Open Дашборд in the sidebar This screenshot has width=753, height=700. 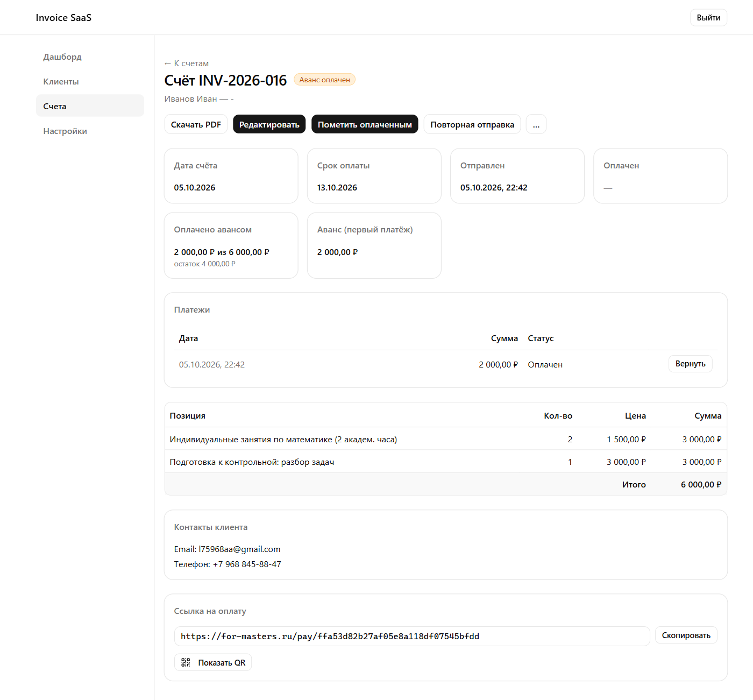pos(62,57)
